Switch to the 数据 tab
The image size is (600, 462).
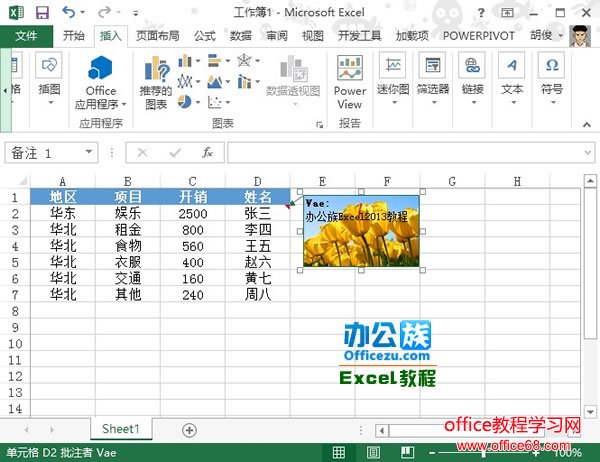pyautogui.click(x=240, y=36)
